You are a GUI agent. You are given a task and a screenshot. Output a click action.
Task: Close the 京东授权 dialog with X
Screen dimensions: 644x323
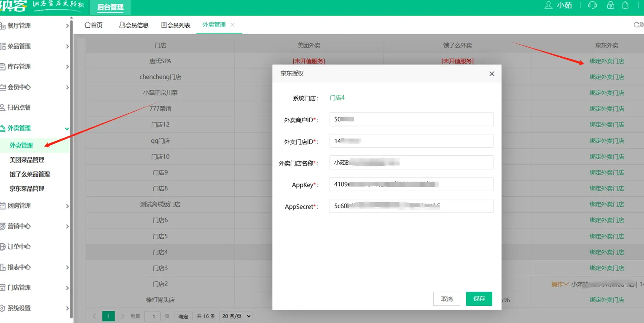(491, 74)
